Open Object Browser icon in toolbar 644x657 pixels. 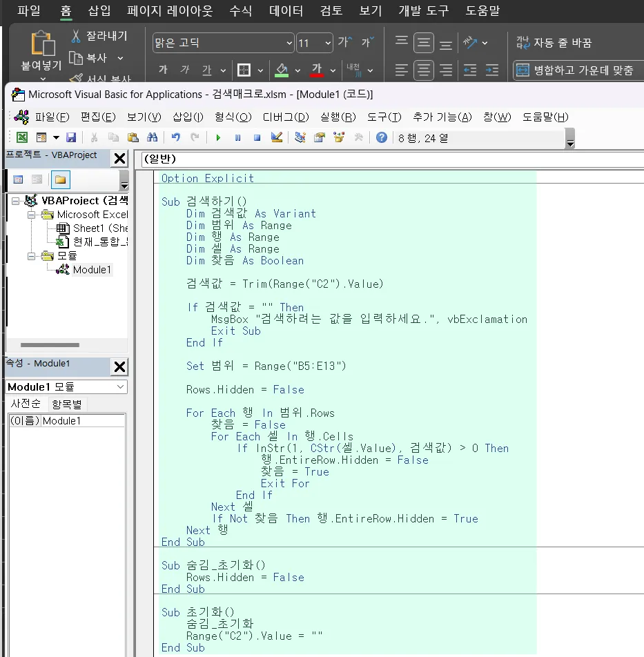[x=339, y=137]
